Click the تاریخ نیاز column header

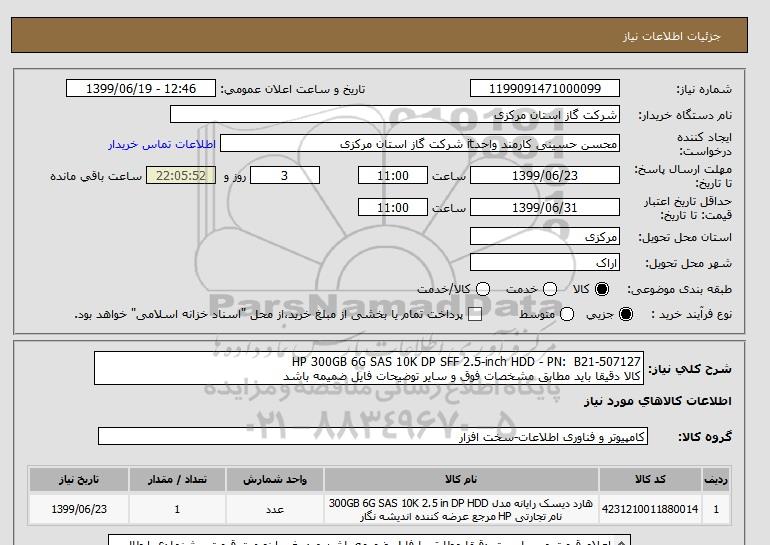pos(79,480)
